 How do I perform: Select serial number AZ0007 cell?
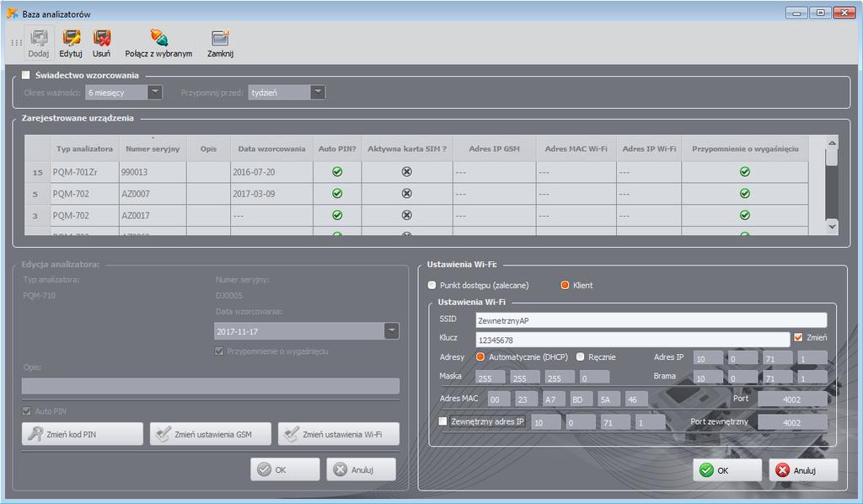[x=153, y=194]
